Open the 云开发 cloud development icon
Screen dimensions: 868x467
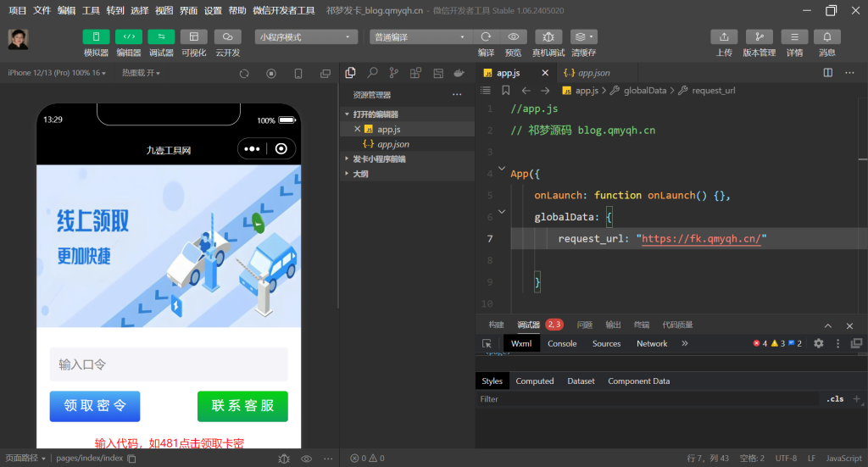coord(227,37)
